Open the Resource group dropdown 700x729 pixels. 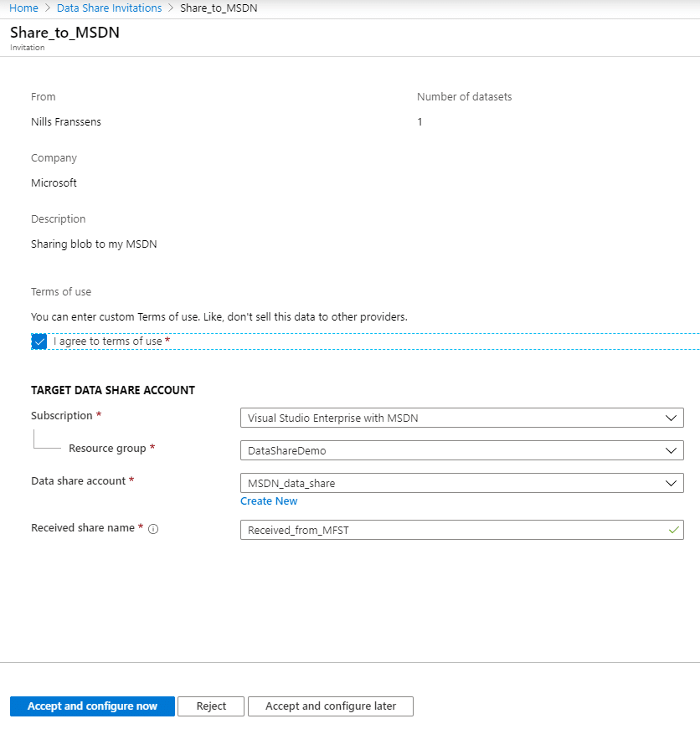click(462, 450)
